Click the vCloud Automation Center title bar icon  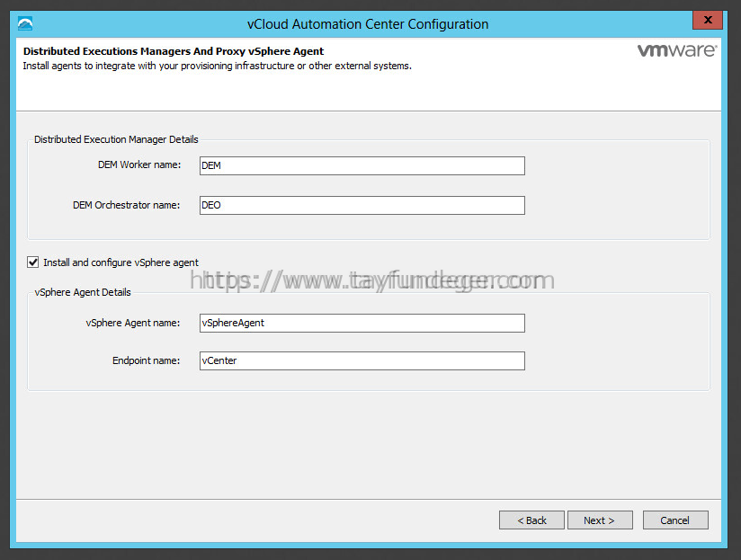(x=25, y=23)
